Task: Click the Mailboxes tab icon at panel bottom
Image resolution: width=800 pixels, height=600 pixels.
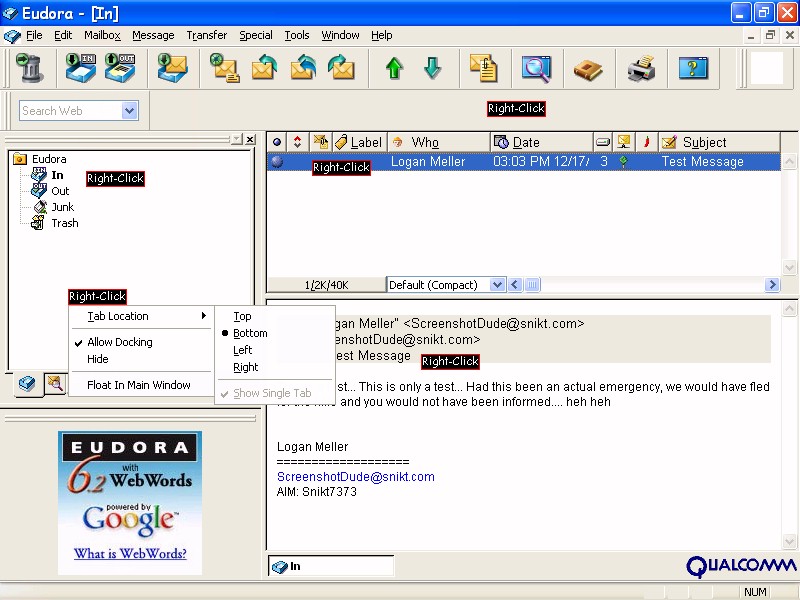Action: [27, 383]
